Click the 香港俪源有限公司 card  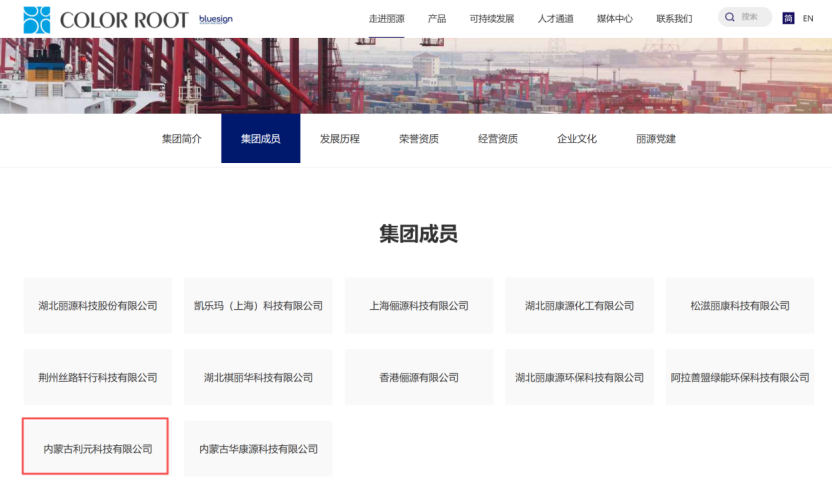click(x=419, y=377)
